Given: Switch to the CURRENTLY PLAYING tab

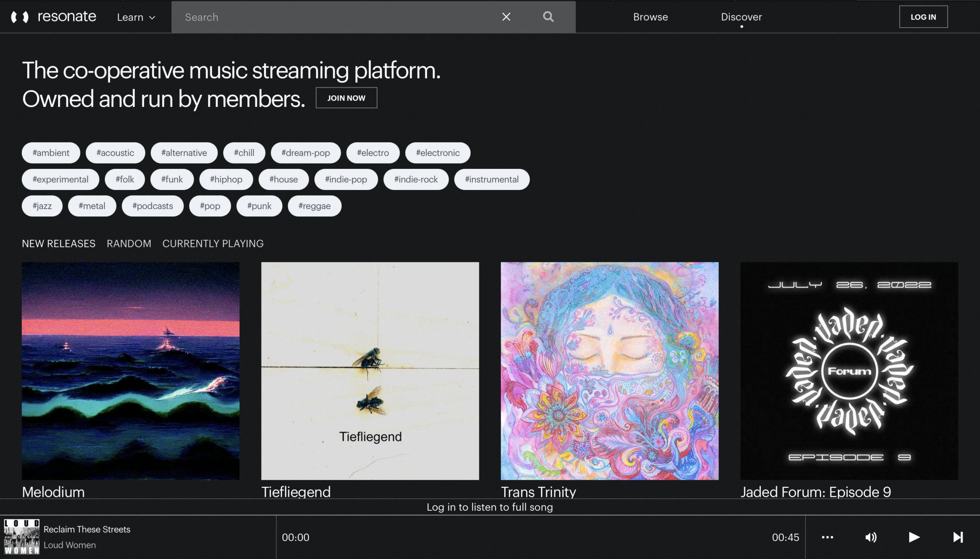Looking at the screenshot, I should click(213, 244).
